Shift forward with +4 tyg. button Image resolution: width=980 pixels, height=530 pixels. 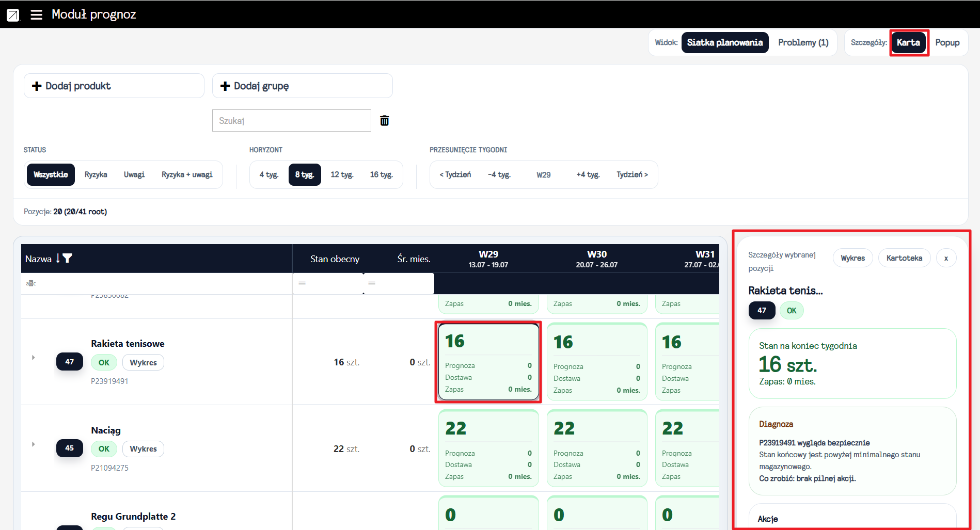[588, 174]
